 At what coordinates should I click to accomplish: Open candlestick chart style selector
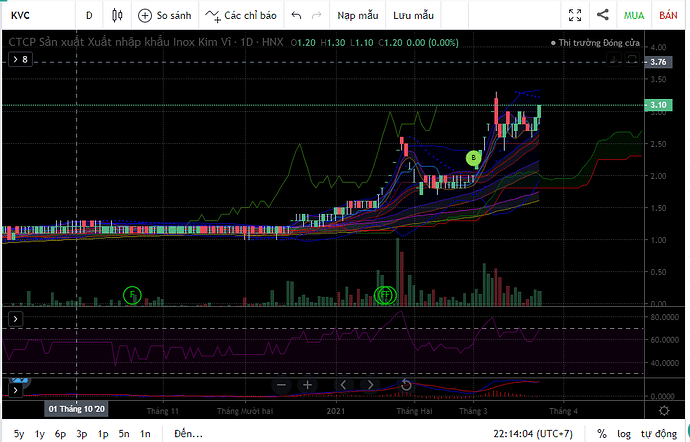point(117,15)
